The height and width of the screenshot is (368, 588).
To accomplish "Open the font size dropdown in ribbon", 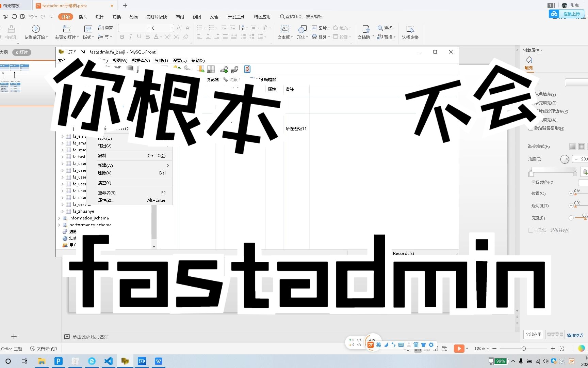I will pos(172,28).
